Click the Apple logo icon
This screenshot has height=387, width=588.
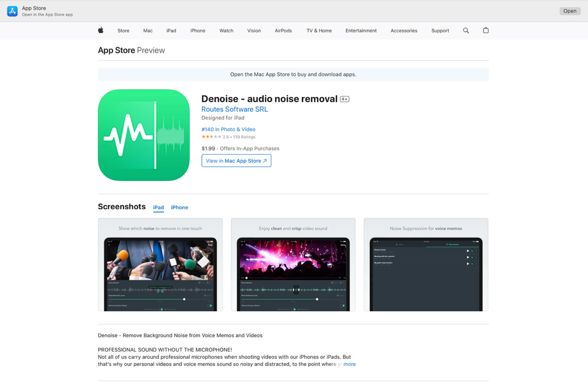[x=101, y=30]
